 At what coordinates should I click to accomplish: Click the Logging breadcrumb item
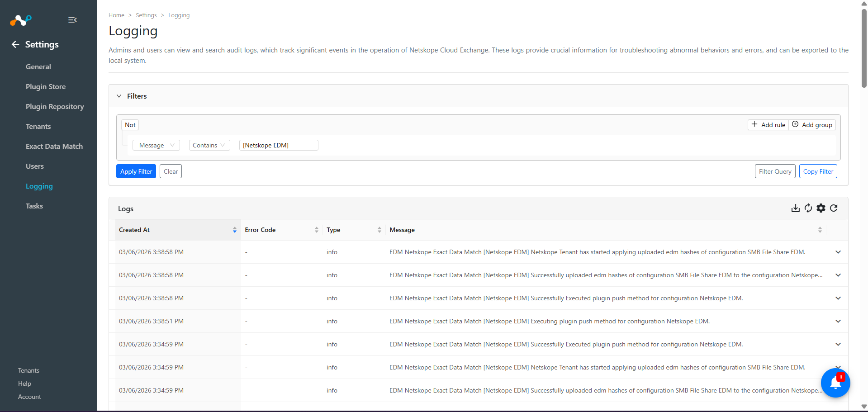point(179,15)
